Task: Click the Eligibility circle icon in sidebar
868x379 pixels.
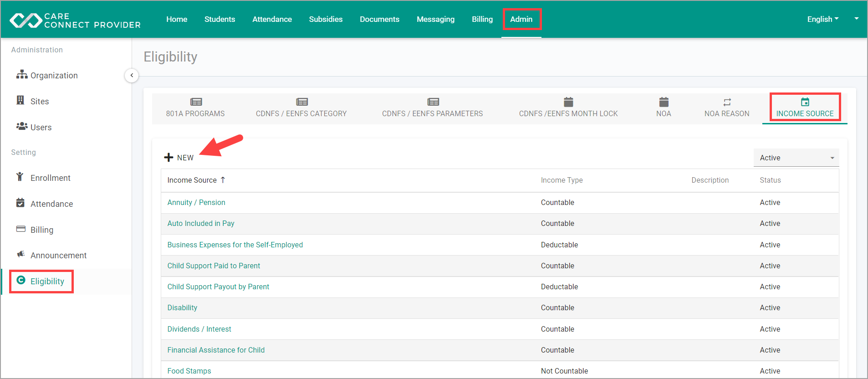Action: (21, 280)
